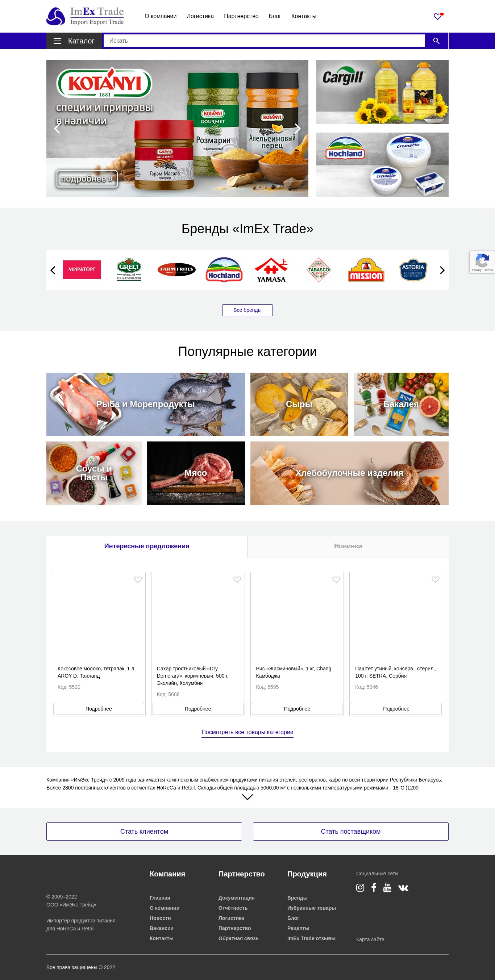Expand the company description text

247,797
